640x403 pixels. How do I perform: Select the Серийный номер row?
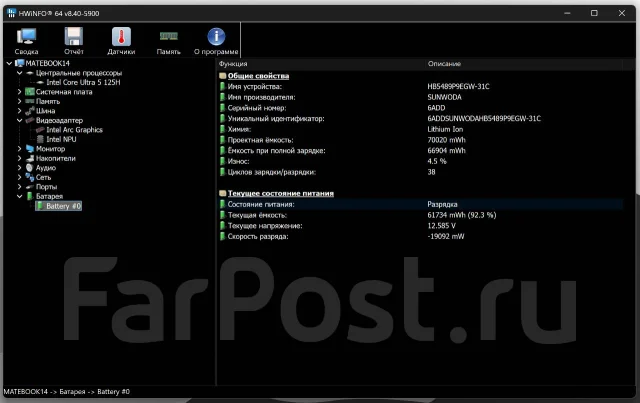click(420, 108)
